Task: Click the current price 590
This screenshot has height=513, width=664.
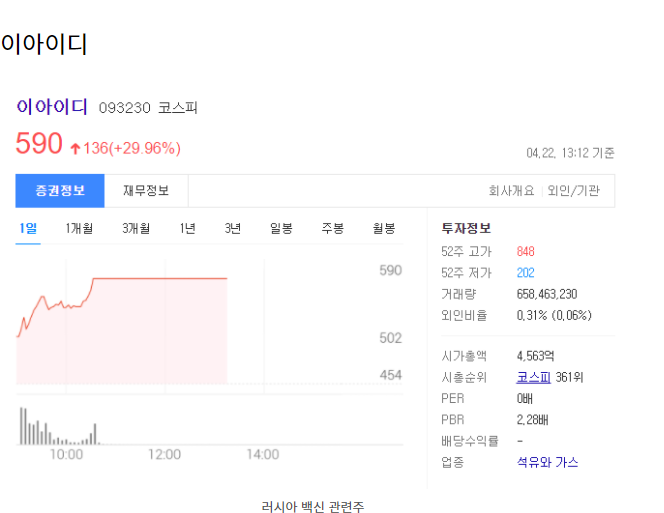Action: pos(39,143)
